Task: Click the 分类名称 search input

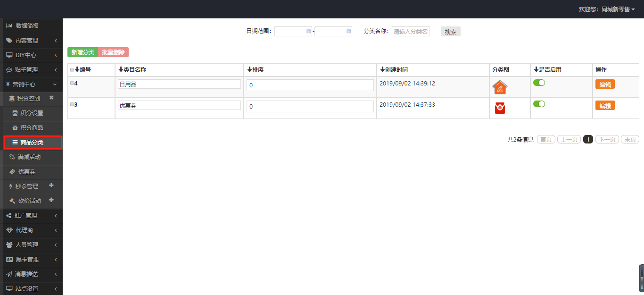Action: [x=411, y=31]
